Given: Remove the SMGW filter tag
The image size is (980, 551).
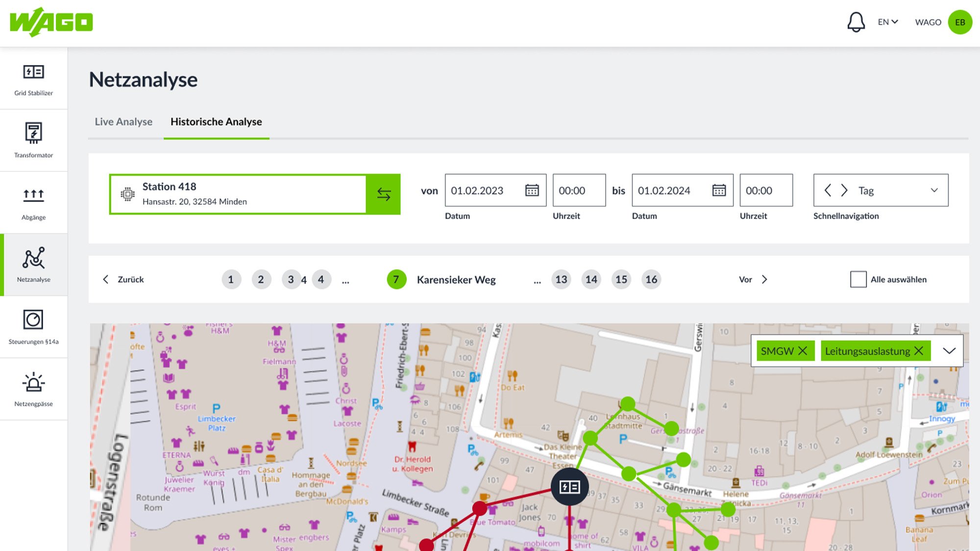Looking at the screenshot, I should click(x=803, y=351).
